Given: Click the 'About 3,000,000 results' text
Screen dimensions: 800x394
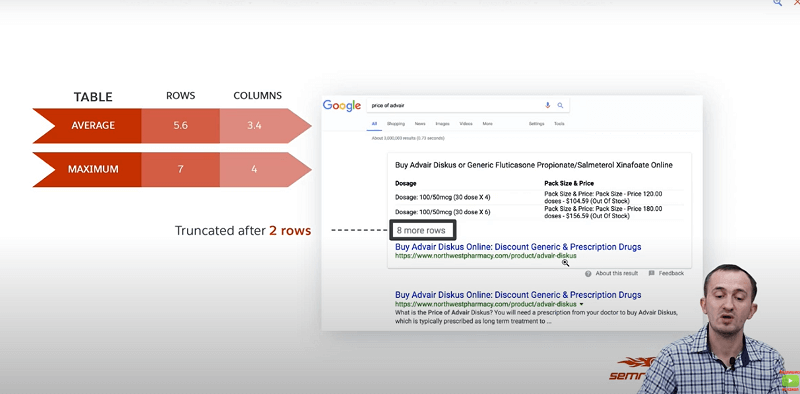Looking at the screenshot, I should coord(408,138).
